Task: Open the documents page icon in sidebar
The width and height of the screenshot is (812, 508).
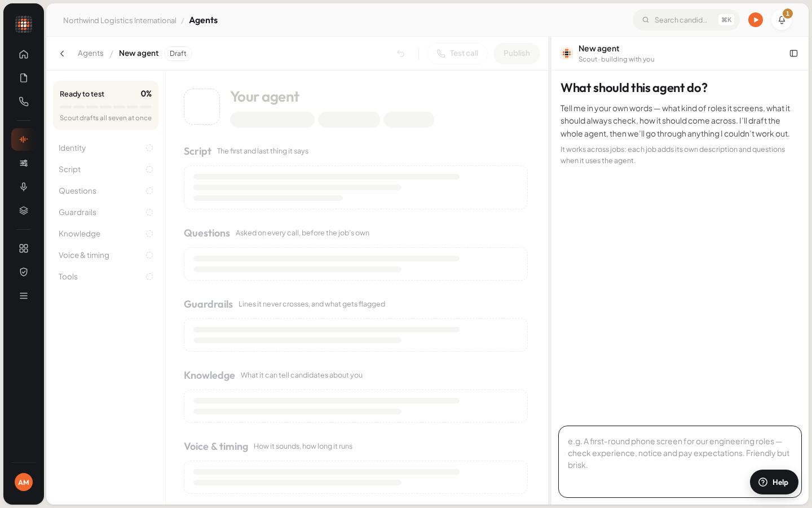Action: [x=24, y=78]
